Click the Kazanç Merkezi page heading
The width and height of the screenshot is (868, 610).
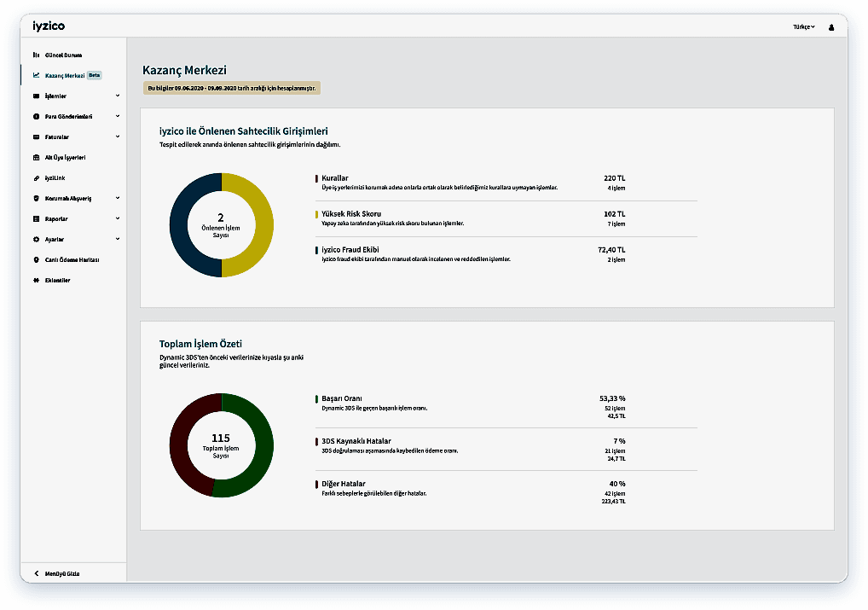[184, 70]
